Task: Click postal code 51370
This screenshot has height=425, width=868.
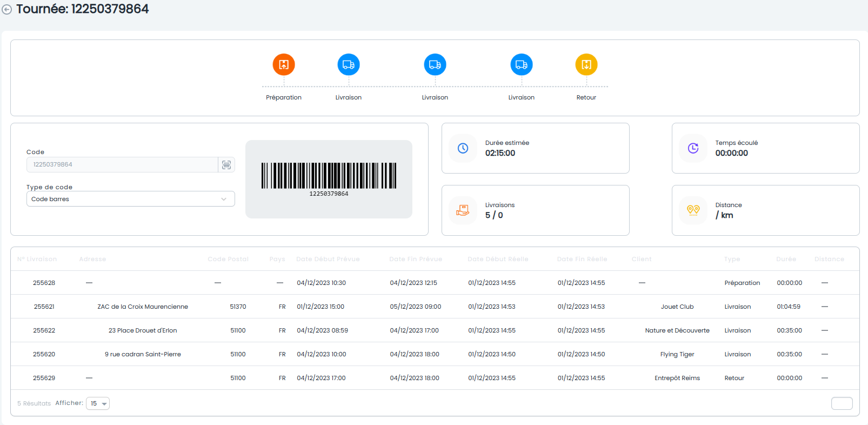Action: pos(238,307)
